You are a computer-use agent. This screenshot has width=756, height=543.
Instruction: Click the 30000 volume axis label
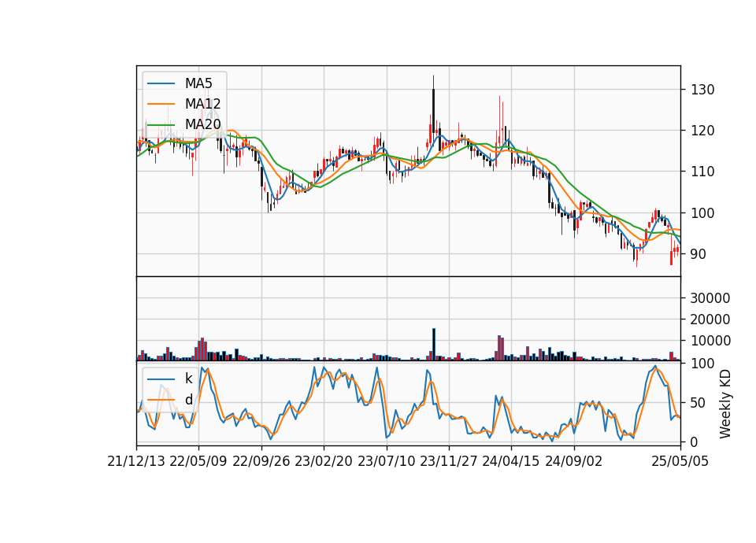(x=710, y=298)
